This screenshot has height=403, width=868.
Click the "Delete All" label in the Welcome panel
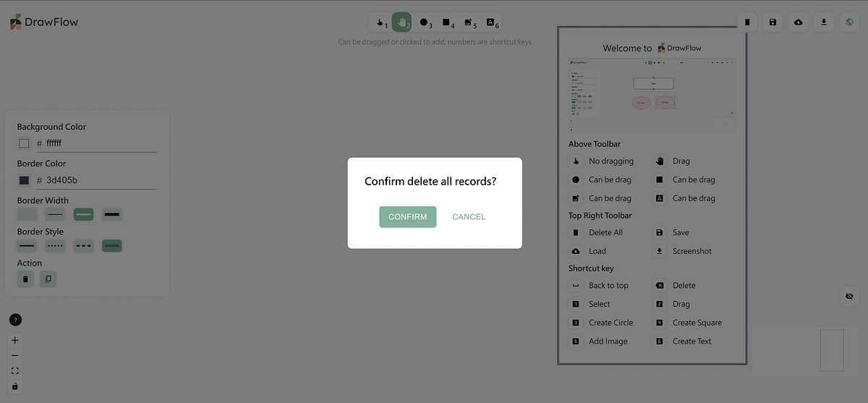605,233
